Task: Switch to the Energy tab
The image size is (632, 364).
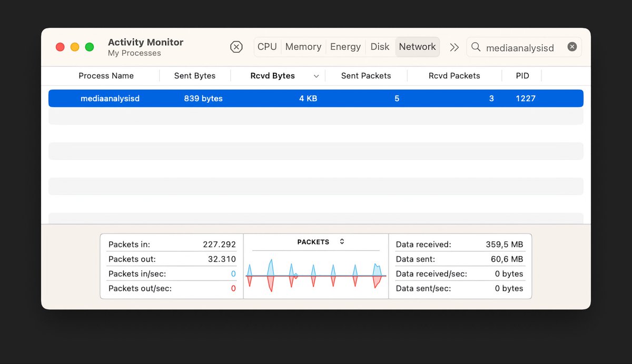Action: pos(345,47)
